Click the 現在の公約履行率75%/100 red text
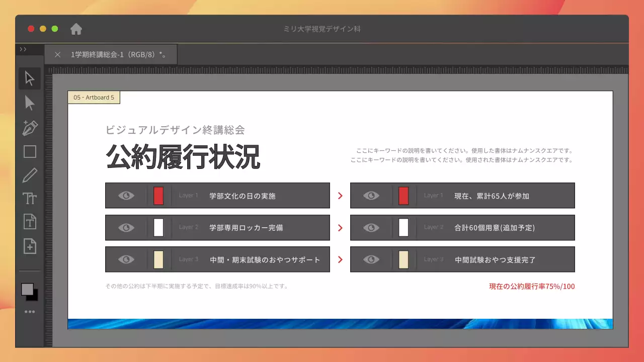This screenshot has height=362, width=644. (x=531, y=286)
